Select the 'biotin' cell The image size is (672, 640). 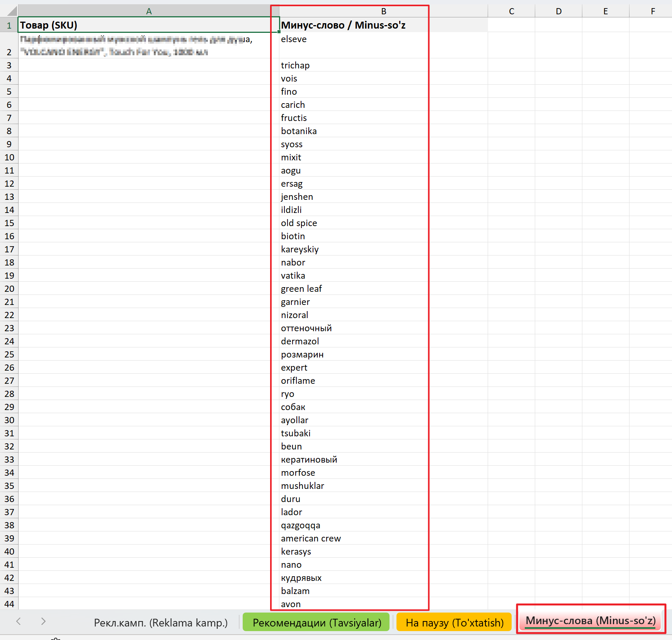[383, 236]
